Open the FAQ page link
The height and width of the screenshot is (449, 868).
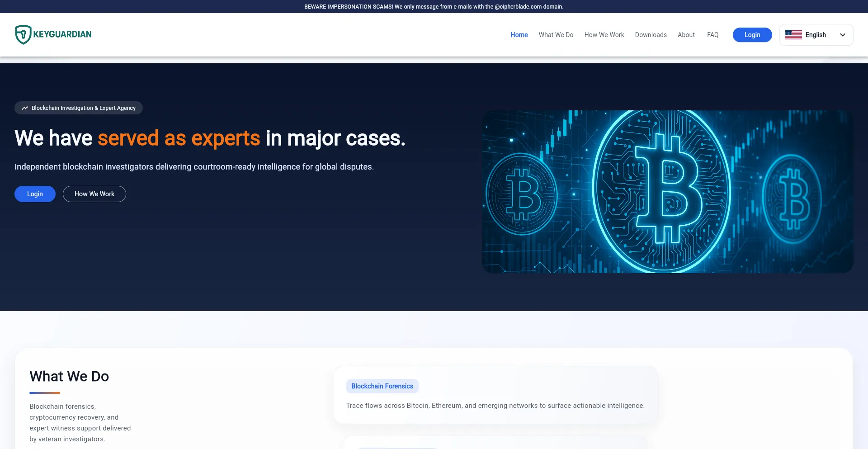712,35
